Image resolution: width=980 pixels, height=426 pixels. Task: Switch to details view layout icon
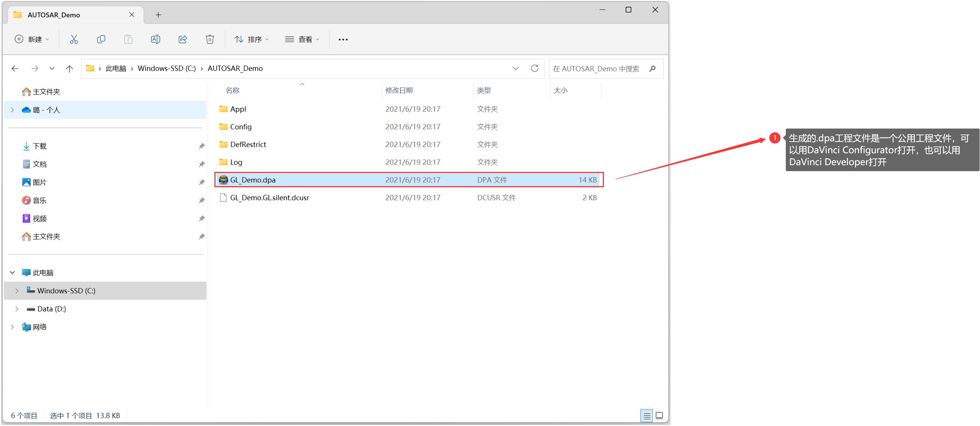click(646, 416)
